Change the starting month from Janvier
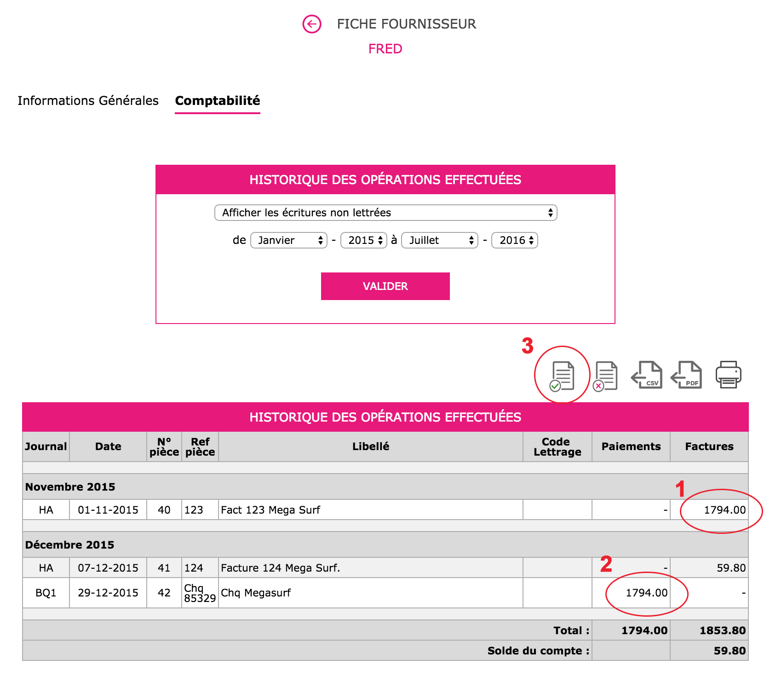Screen dimensions: 776x700 click(x=288, y=240)
